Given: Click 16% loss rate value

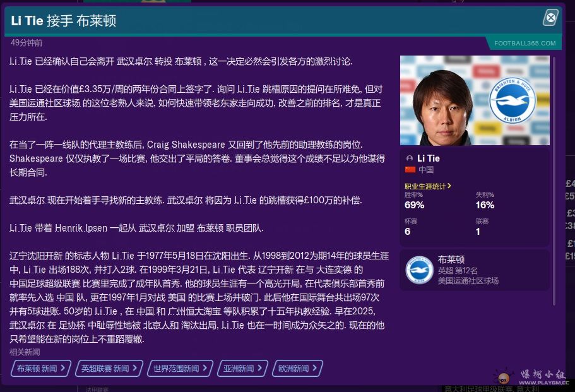Looking at the screenshot, I should pyautogui.click(x=485, y=205).
